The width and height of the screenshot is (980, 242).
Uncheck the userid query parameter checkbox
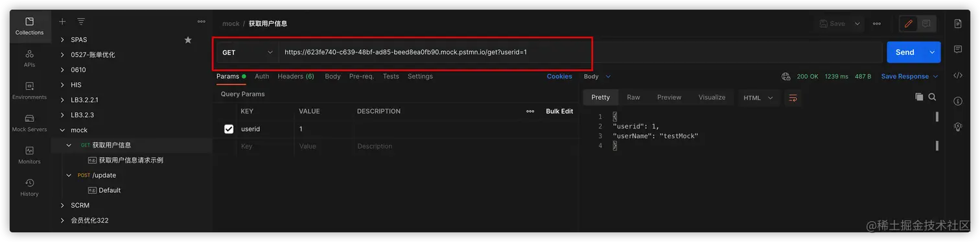(229, 129)
